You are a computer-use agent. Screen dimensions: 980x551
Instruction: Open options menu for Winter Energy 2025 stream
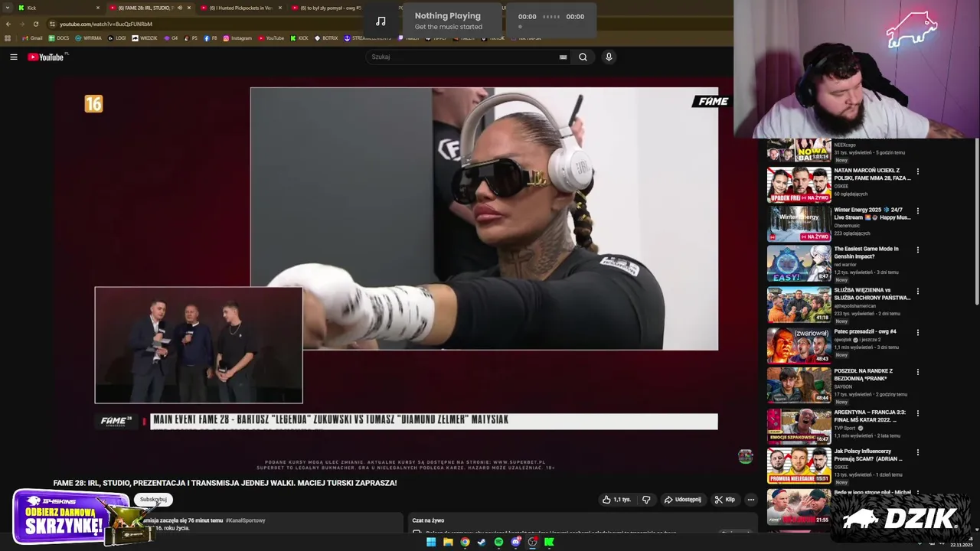(917, 210)
